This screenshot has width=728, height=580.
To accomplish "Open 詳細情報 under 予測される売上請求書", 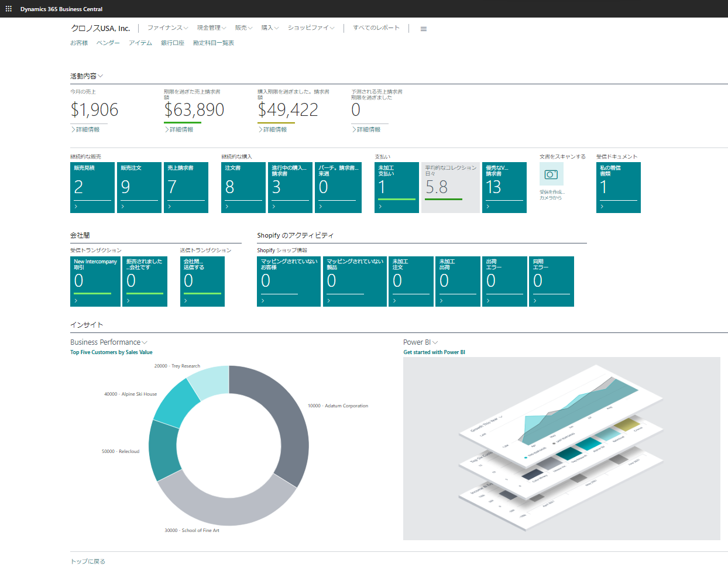I will coord(366,129).
